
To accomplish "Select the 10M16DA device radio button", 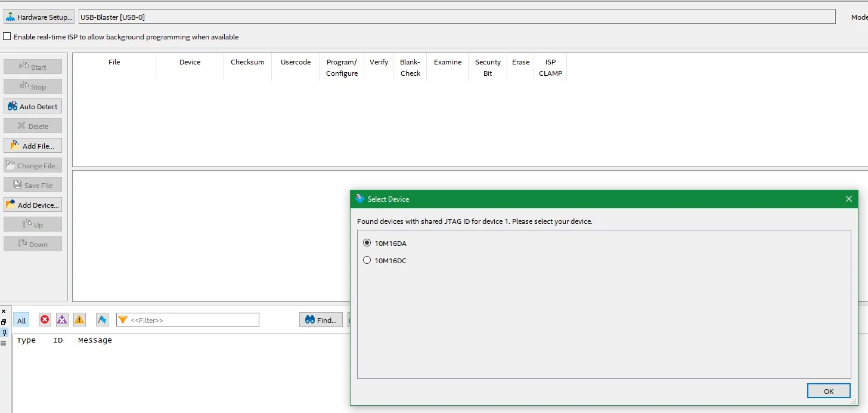I will (367, 243).
